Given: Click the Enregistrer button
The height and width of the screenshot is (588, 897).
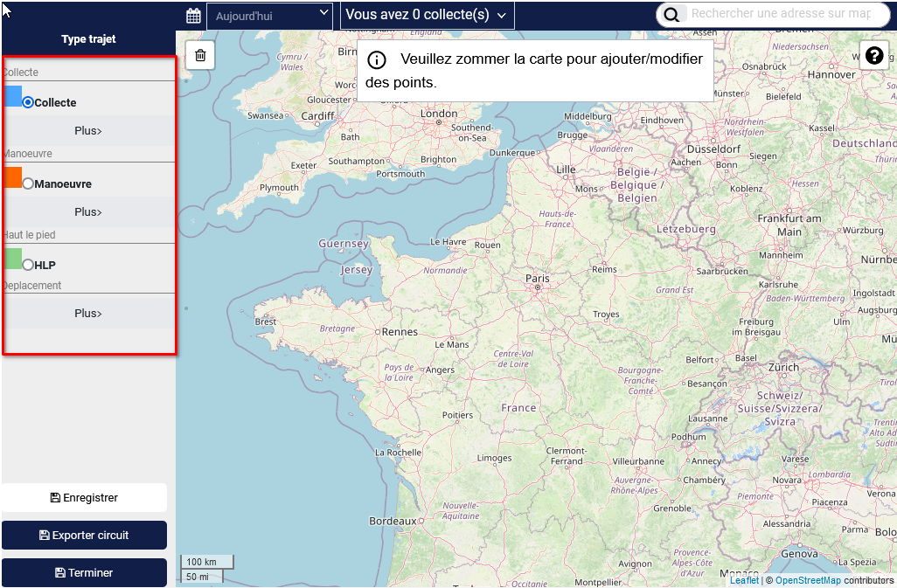Looking at the screenshot, I should [x=84, y=498].
